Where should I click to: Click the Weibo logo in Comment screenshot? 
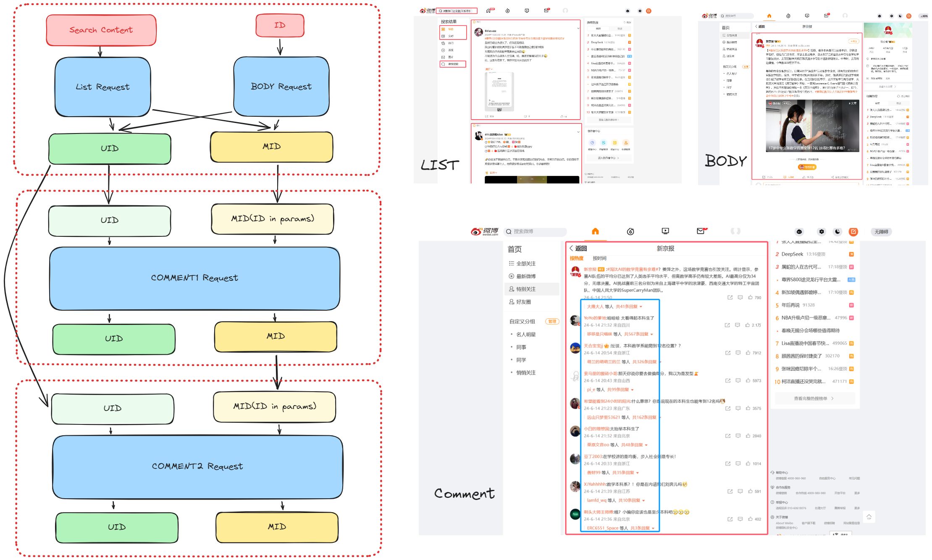(485, 232)
